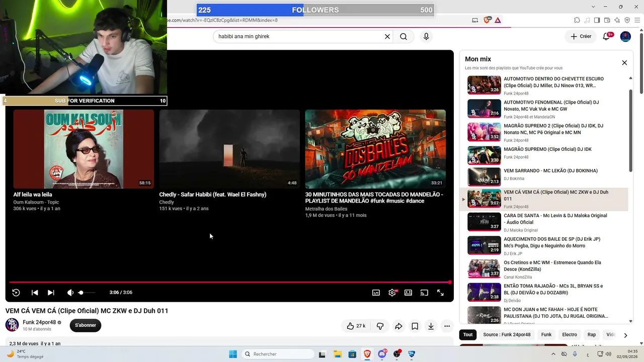Open the Funk 24por48 channel avatar
This screenshot has height=362, width=644.
[12, 325]
